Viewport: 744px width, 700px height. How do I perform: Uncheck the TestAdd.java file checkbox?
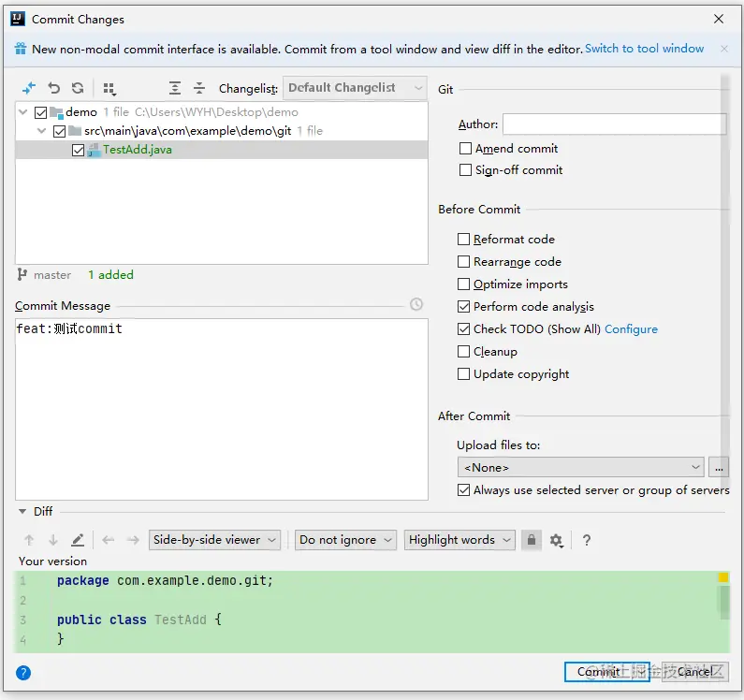click(x=78, y=150)
